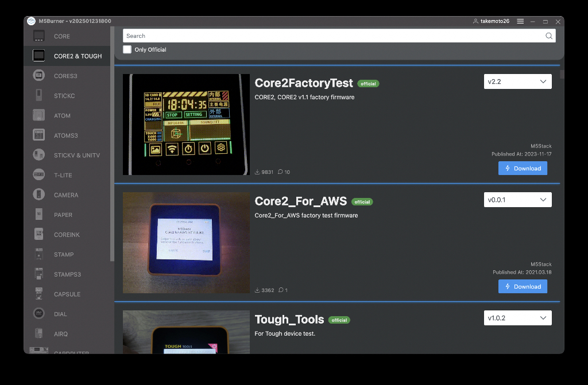Open the version dropdown for Core2FactoryTest

pos(517,81)
